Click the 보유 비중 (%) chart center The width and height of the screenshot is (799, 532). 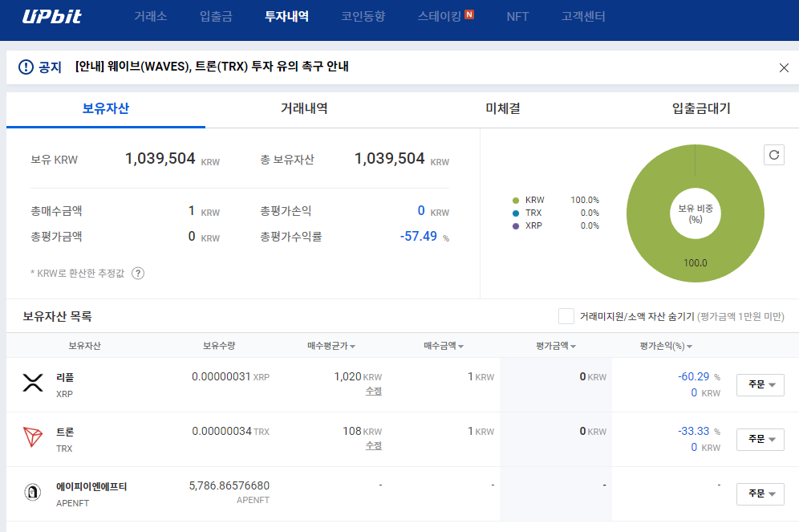696,214
